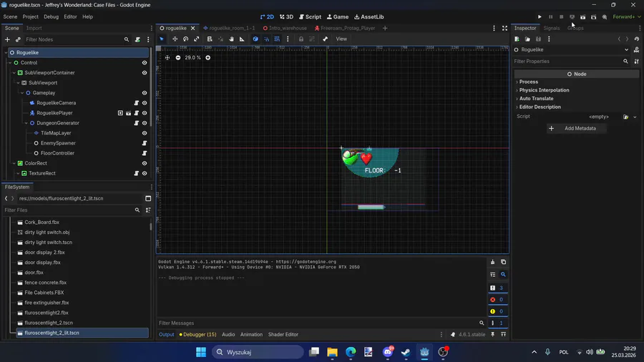The width and height of the screenshot is (644, 362).
Task: Toggle visibility of Gameplay node
Action: (145, 93)
